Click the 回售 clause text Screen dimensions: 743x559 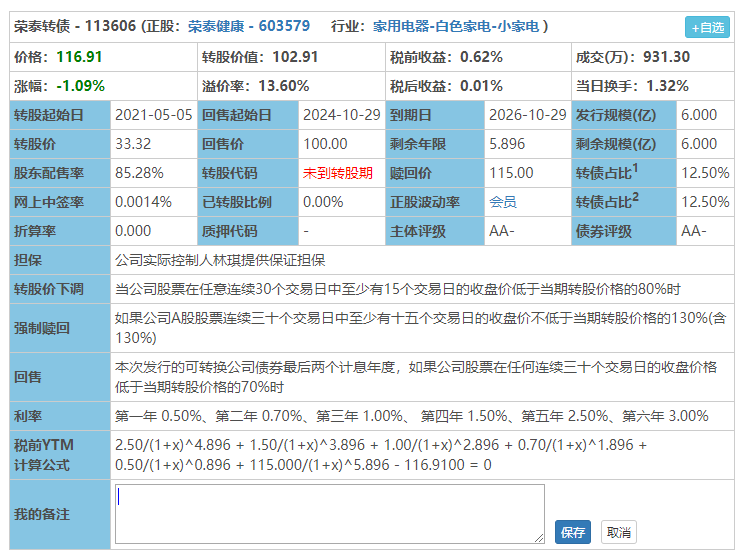coord(416,377)
